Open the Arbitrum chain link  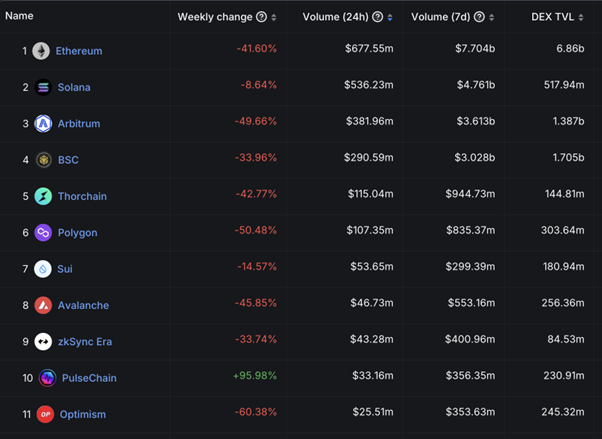(x=79, y=124)
